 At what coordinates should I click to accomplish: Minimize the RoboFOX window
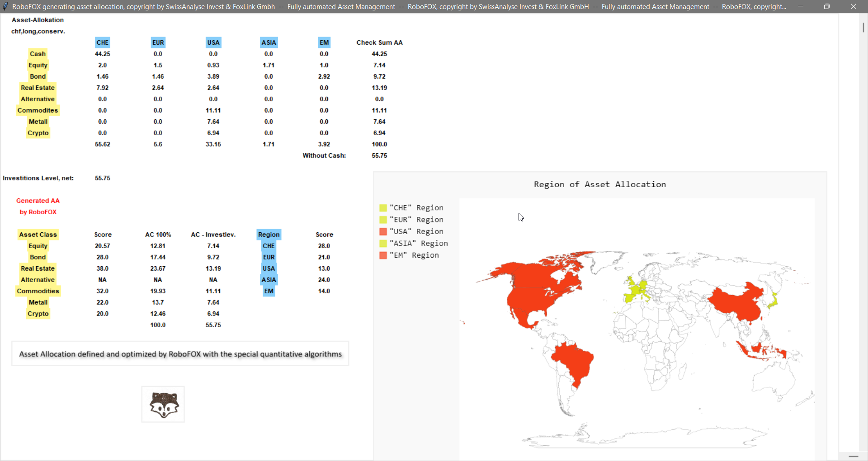coord(801,6)
